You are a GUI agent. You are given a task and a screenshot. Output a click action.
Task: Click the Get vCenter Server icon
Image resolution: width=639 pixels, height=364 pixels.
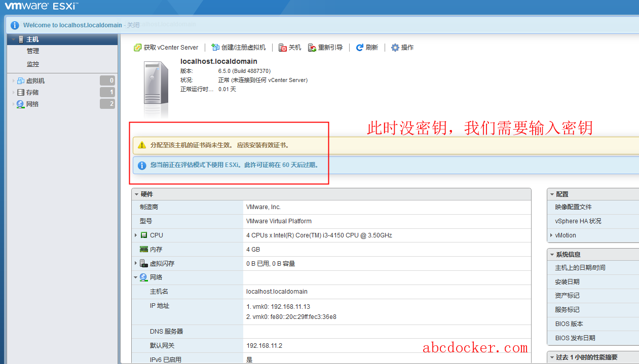(137, 48)
